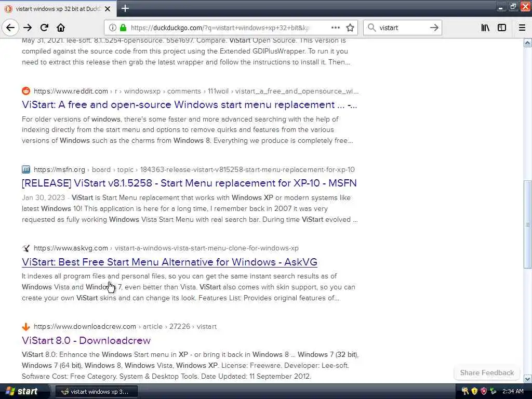The width and height of the screenshot is (532, 399).
Task: Open the Reddit ViStart free open-source result
Action: 189,105
